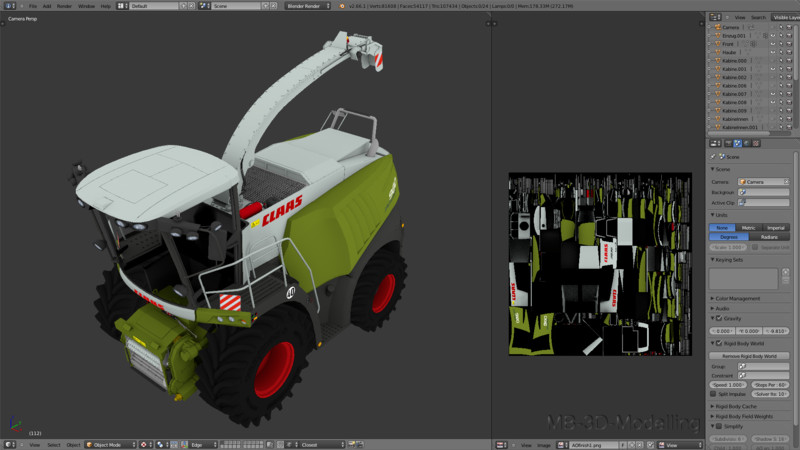This screenshot has width=800, height=450.
Task: Toggle visibility eye for Einzug.001
Action: pos(773,36)
